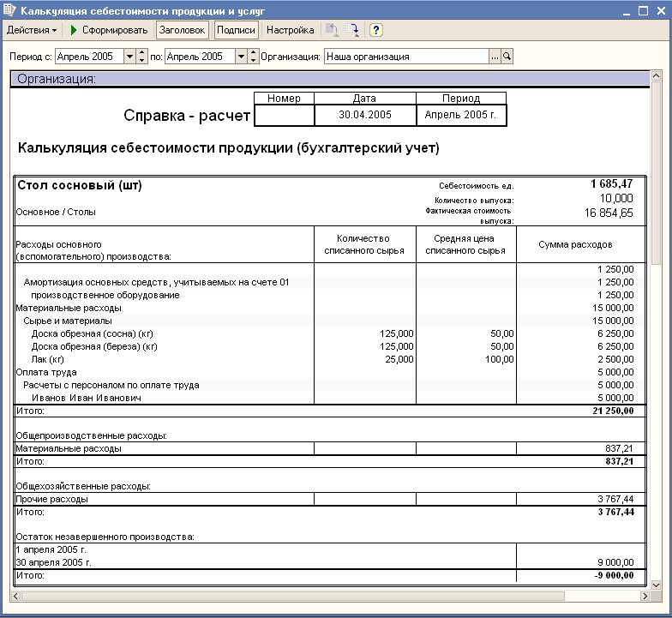The height and width of the screenshot is (618, 672).
Task: Toggle the Заголовок button
Action: [183, 30]
